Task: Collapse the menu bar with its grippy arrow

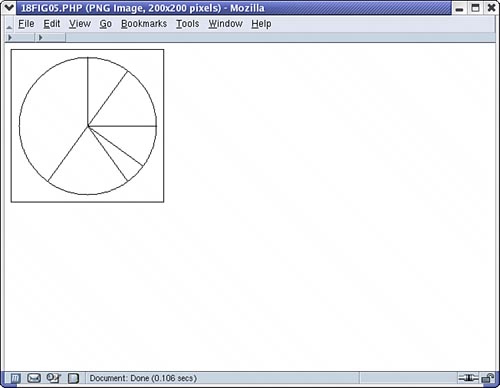Action: click(9, 25)
